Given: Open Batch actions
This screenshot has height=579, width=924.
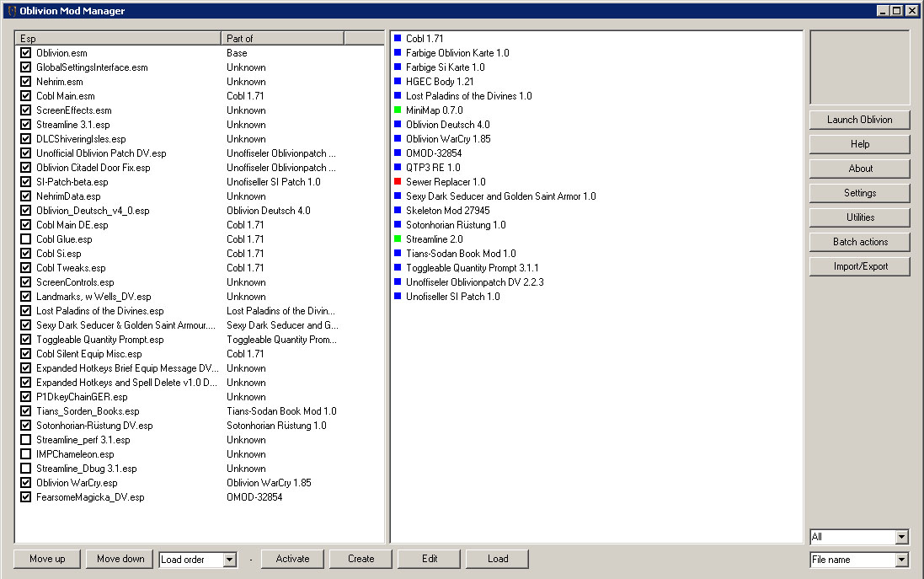Looking at the screenshot, I should 859,242.
